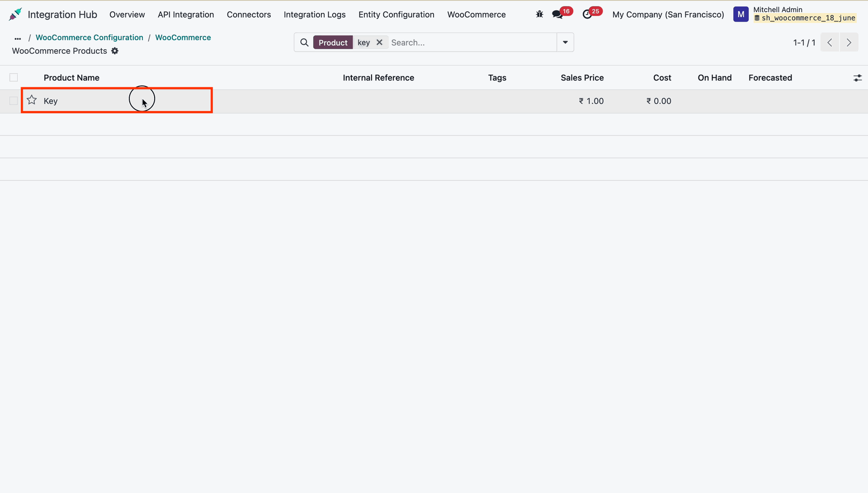
Task: Tick the Key row checkbox
Action: pos(14,101)
